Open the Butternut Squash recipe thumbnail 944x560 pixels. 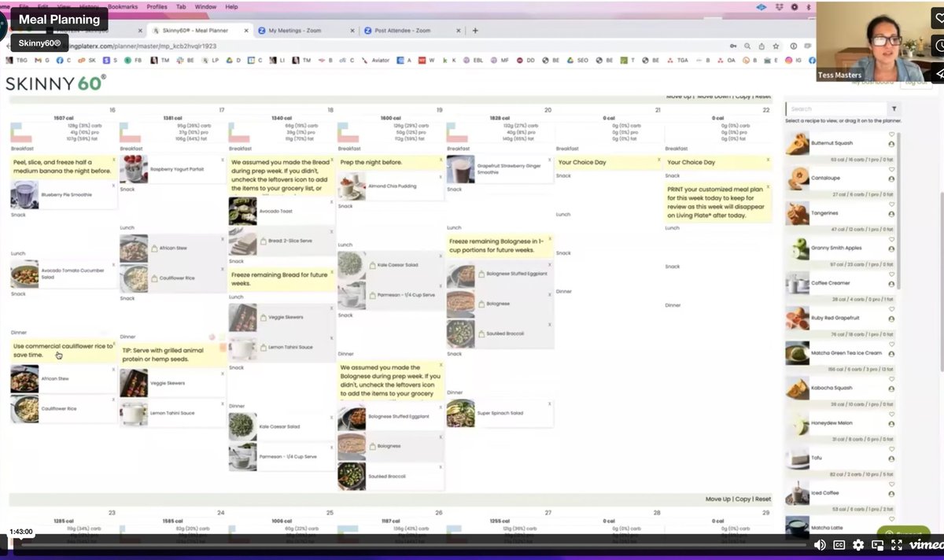click(x=798, y=144)
